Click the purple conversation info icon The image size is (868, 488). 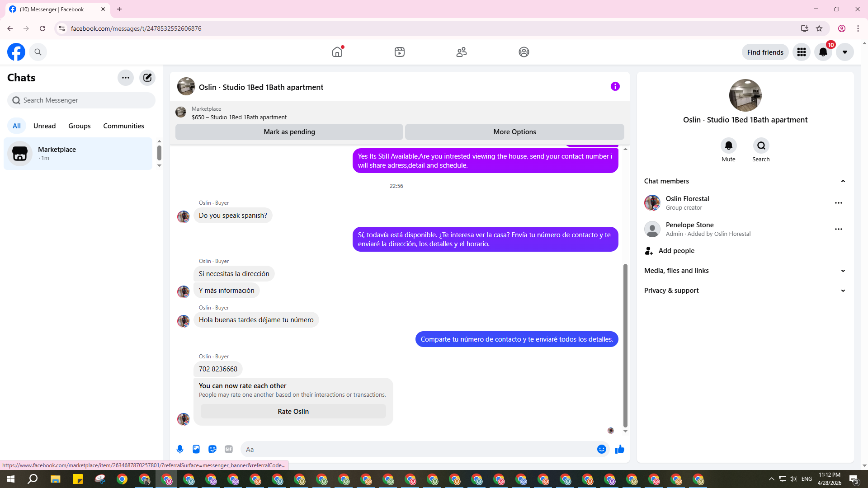point(615,86)
